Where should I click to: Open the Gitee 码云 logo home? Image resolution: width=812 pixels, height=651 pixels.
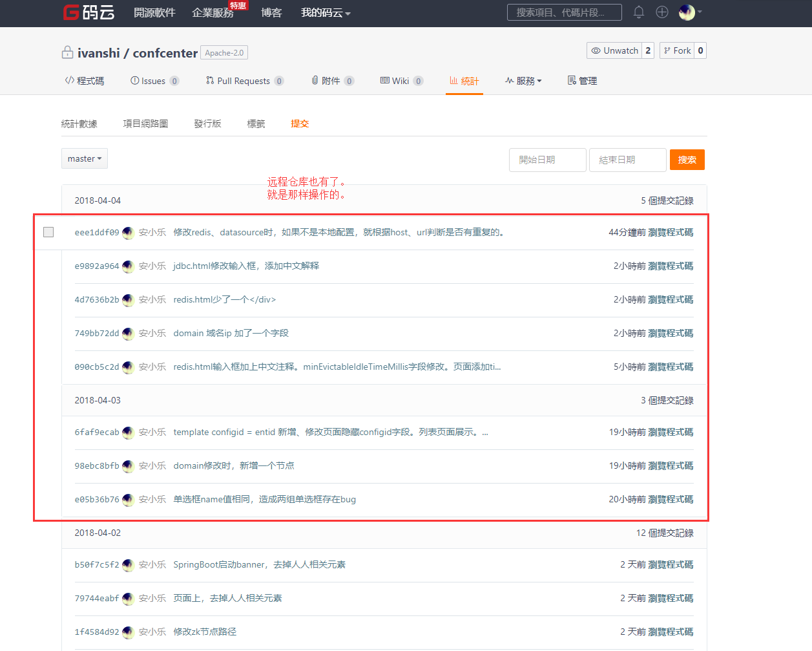[x=88, y=12]
